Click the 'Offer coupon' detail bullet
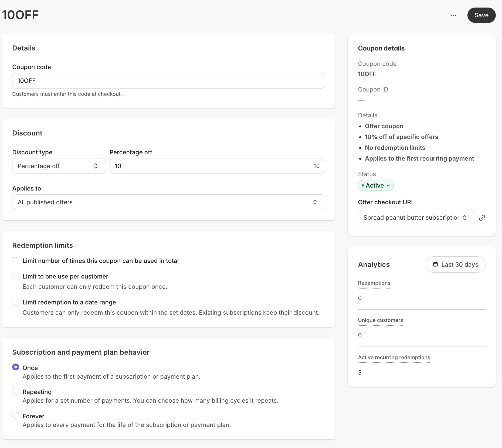Viewport: 502px width, 448px height. pos(384,126)
